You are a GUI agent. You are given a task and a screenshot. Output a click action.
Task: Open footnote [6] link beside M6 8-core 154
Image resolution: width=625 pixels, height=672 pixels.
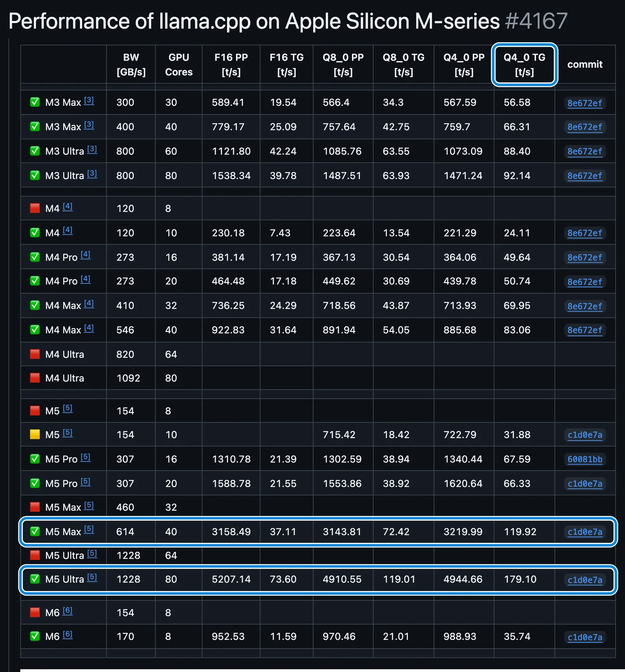[68, 611]
